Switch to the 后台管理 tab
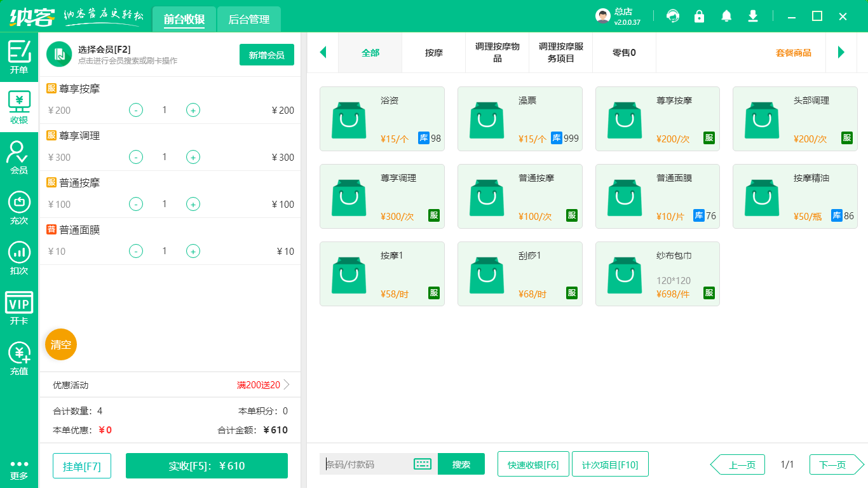 [249, 20]
